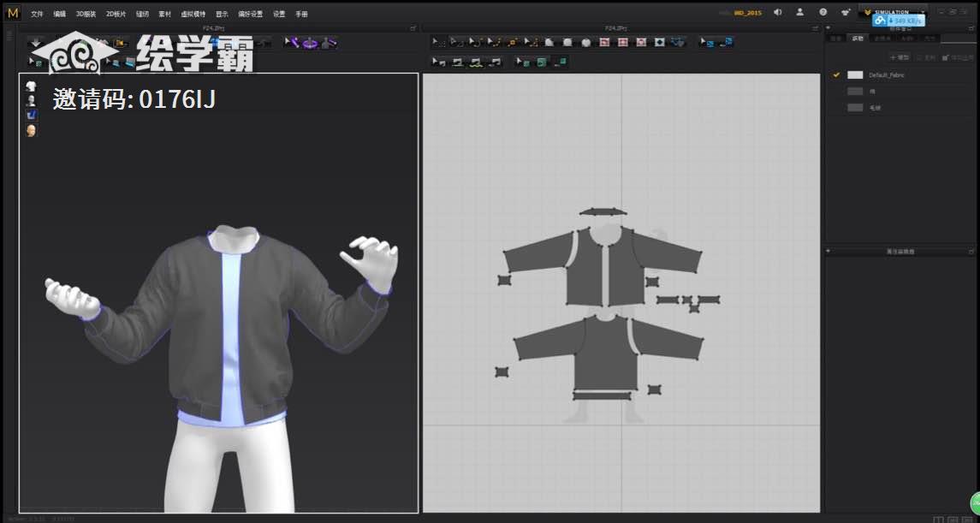Screen dimensions: 980x523
Task: Open the 2D板片 menu
Action: point(116,13)
